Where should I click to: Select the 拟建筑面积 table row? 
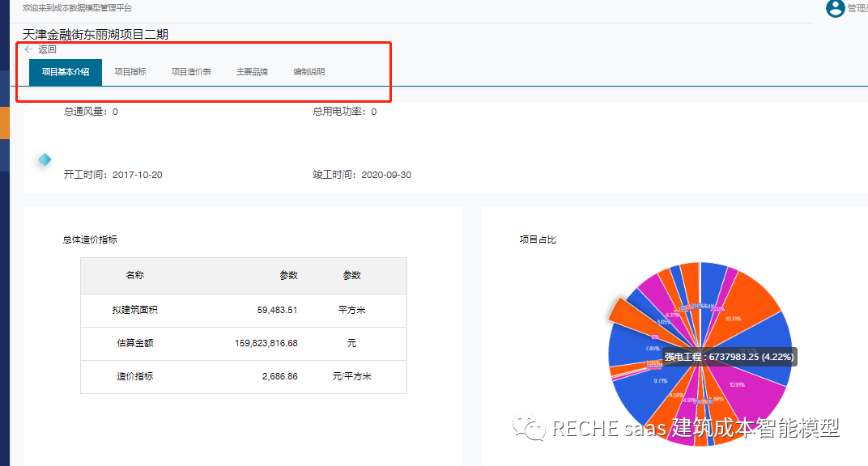tap(243, 310)
